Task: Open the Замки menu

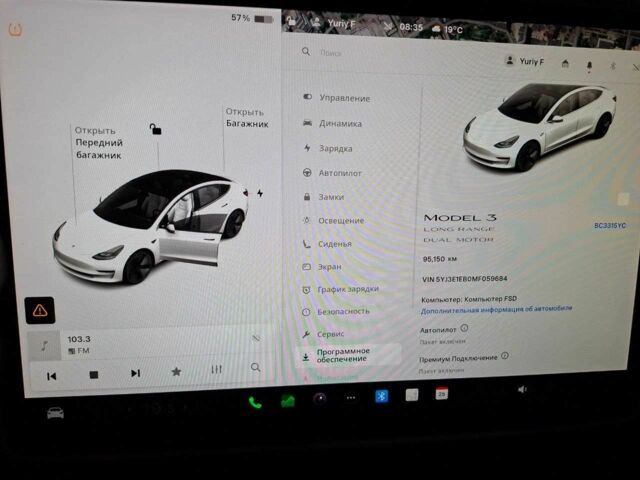Action: point(324,197)
